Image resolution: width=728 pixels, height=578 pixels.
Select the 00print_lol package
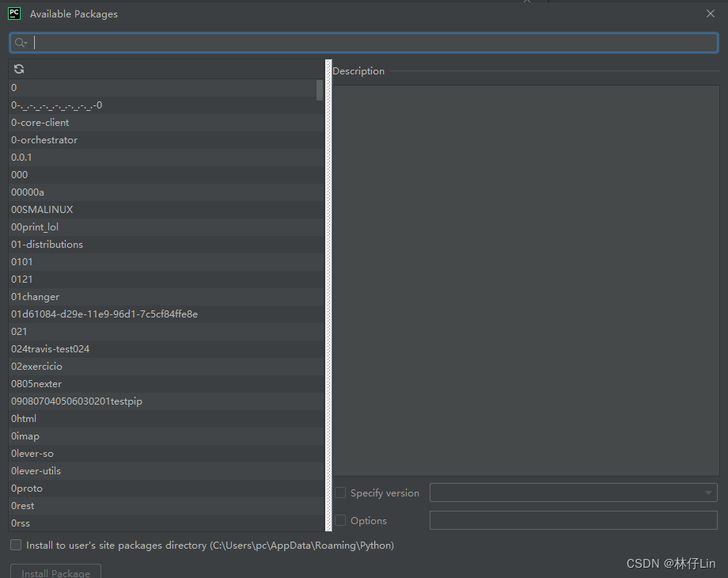coord(166,227)
